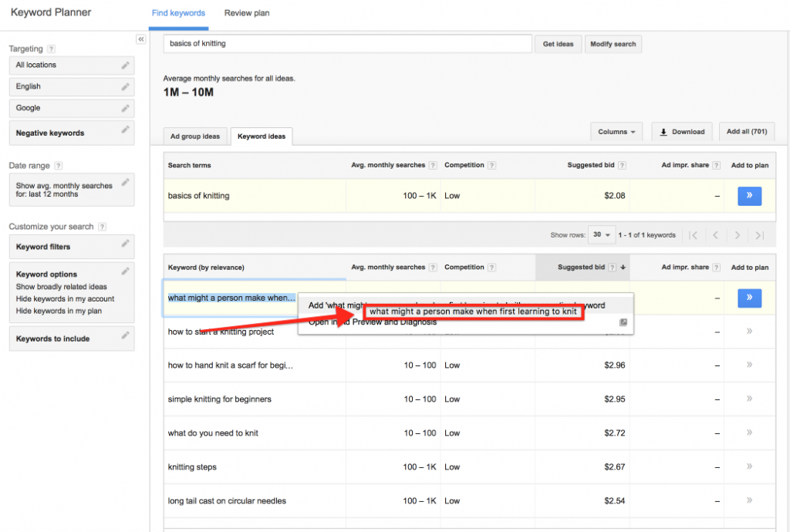790x532 pixels.
Task: Open Ad group ideas tab
Action: [x=195, y=136]
